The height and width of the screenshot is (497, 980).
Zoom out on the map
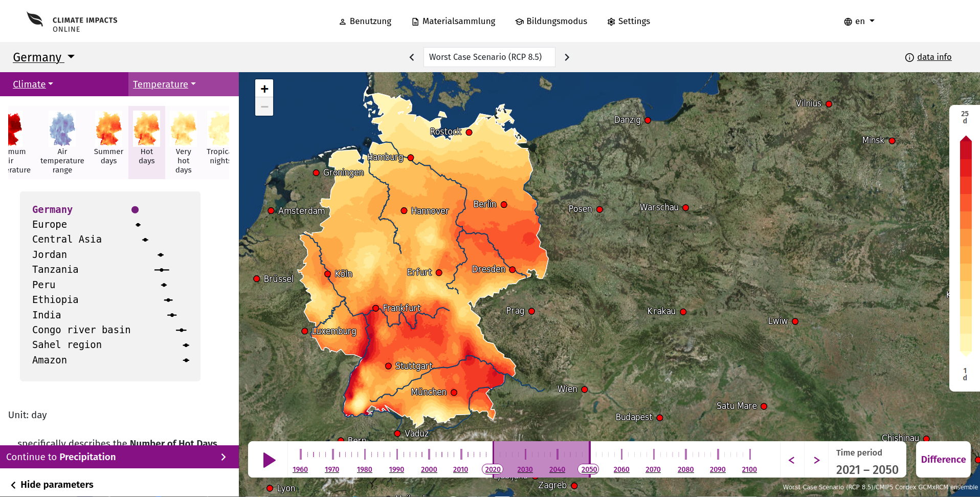click(264, 106)
